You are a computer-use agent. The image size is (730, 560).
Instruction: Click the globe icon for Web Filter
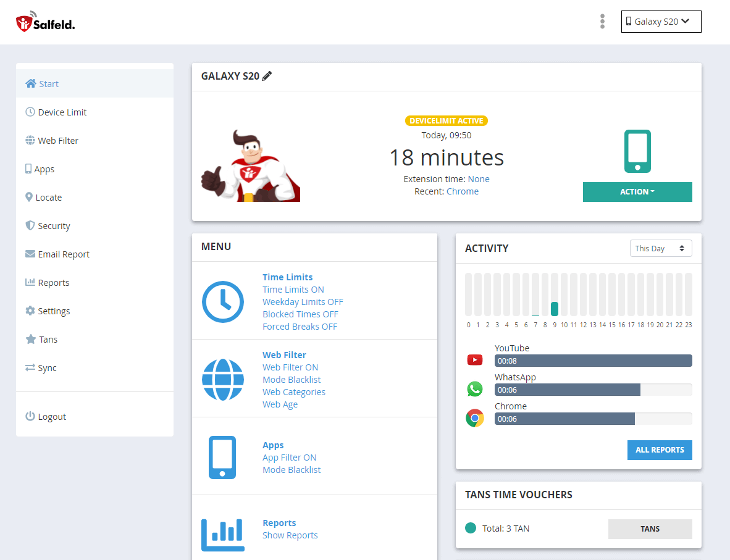[223, 380]
